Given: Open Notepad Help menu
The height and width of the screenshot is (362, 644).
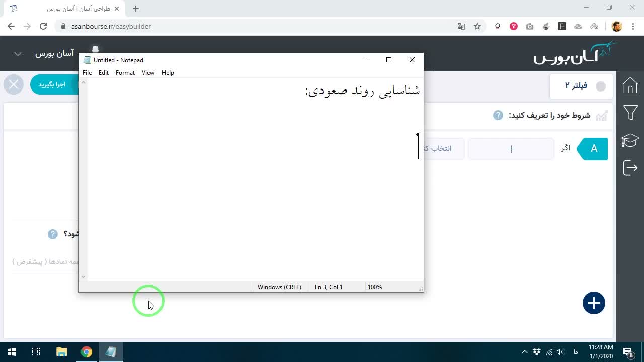Looking at the screenshot, I should click(168, 73).
